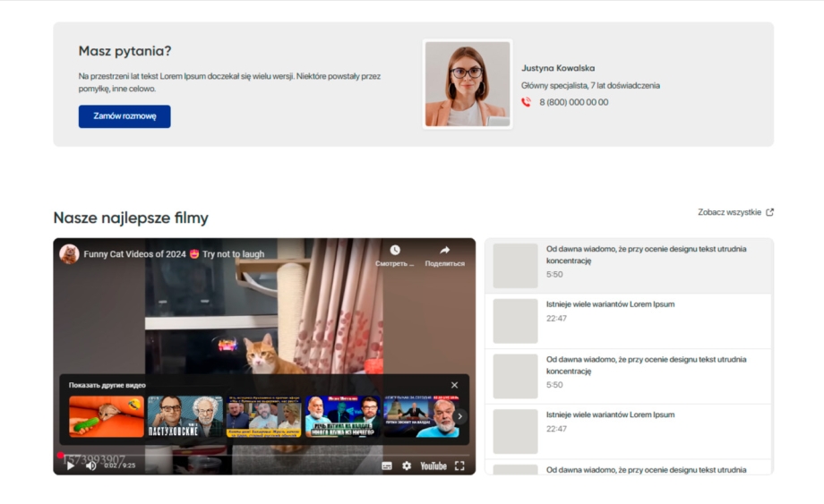824x504 pixels.
Task: Play the Funny Cat video
Action: point(71,466)
